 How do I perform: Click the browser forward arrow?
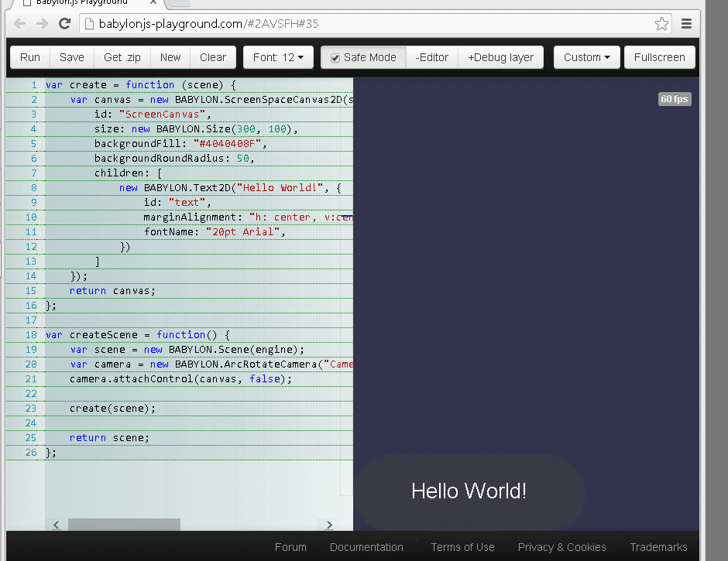coord(42,24)
